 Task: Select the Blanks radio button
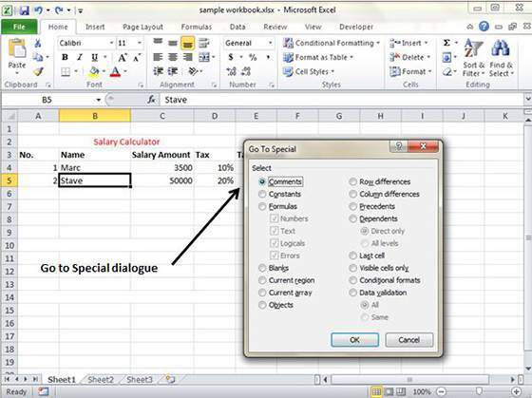[262, 268]
